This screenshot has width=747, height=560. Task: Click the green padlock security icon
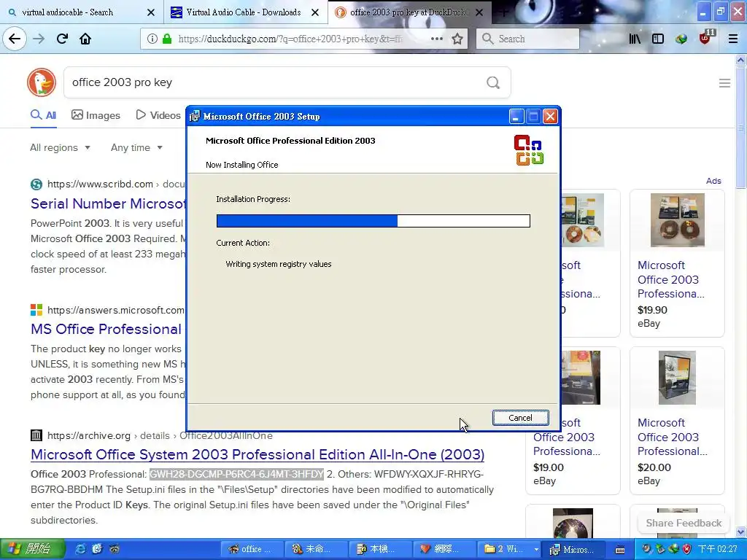[167, 39]
